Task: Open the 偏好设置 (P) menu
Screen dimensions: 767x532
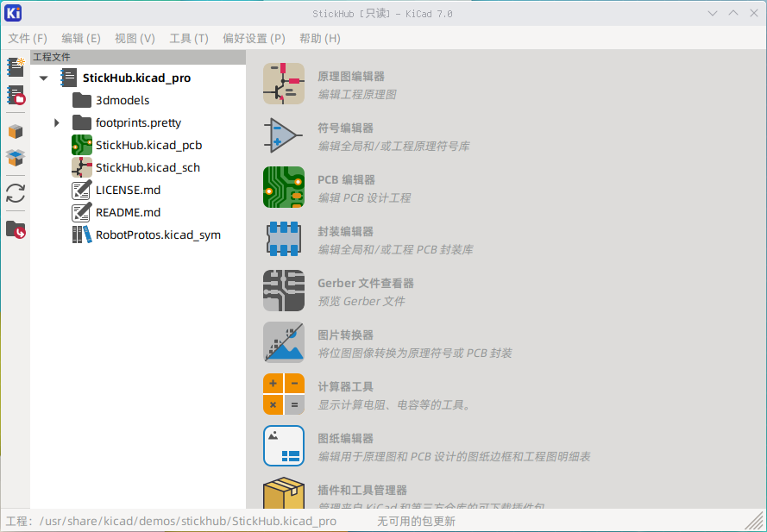Action: pyautogui.click(x=253, y=39)
